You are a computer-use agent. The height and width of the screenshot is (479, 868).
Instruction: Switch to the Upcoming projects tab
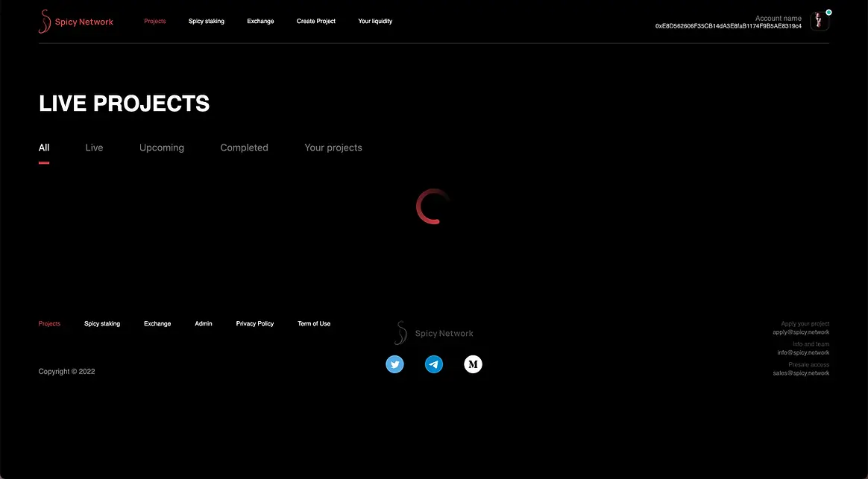162,147
